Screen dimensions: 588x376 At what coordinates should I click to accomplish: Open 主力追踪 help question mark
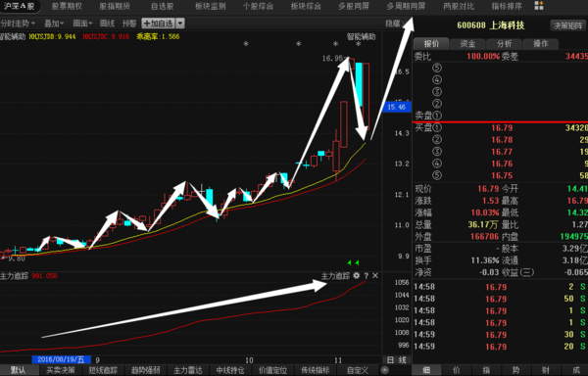pos(367,276)
